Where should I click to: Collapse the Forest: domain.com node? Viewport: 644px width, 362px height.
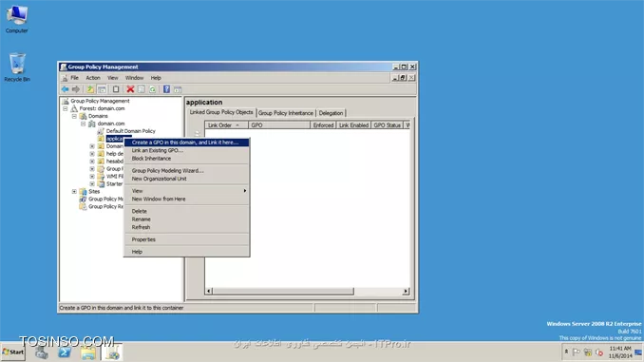[x=66, y=108]
